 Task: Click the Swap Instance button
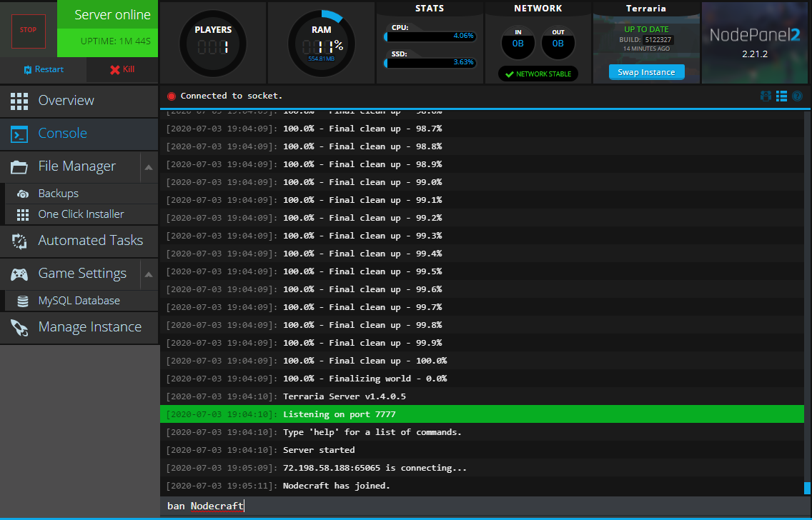[x=646, y=72]
